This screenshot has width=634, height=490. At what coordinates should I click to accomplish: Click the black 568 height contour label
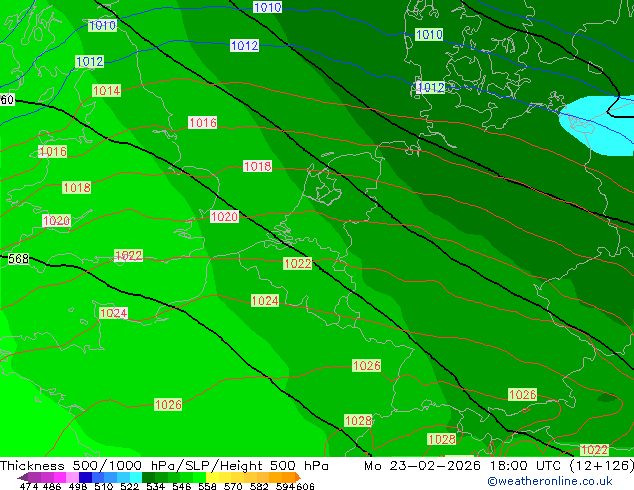19,259
